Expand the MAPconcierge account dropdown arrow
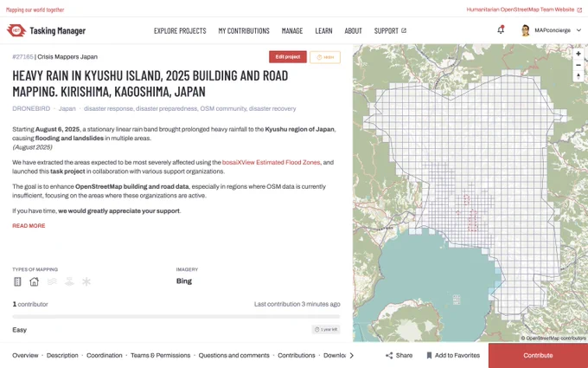Screen dimensions: 588x368 579,30
